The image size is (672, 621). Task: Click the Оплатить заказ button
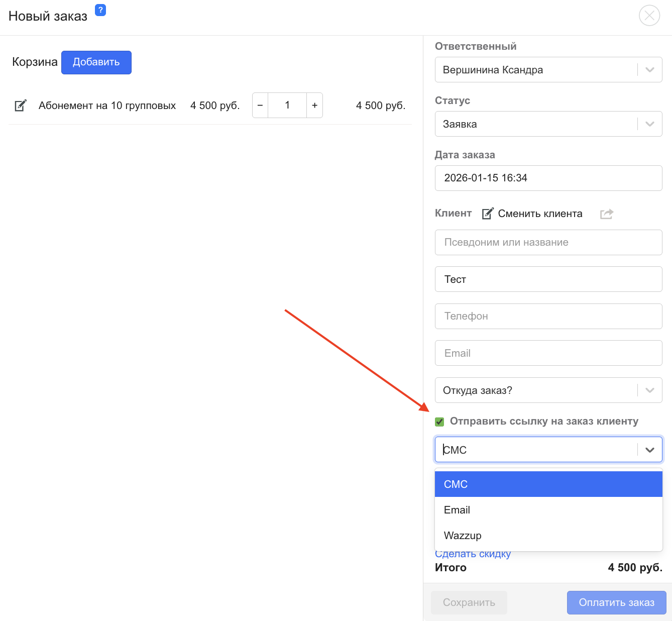coord(616,602)
